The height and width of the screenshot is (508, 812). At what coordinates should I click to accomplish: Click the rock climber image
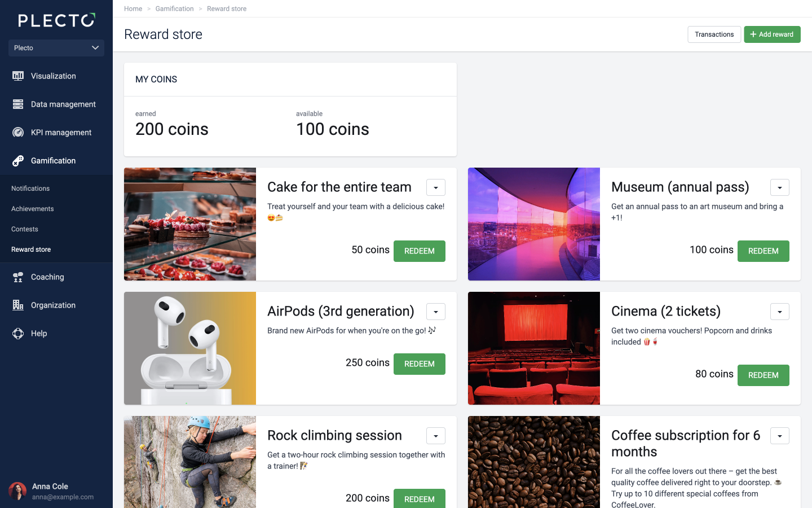[190, 462]
